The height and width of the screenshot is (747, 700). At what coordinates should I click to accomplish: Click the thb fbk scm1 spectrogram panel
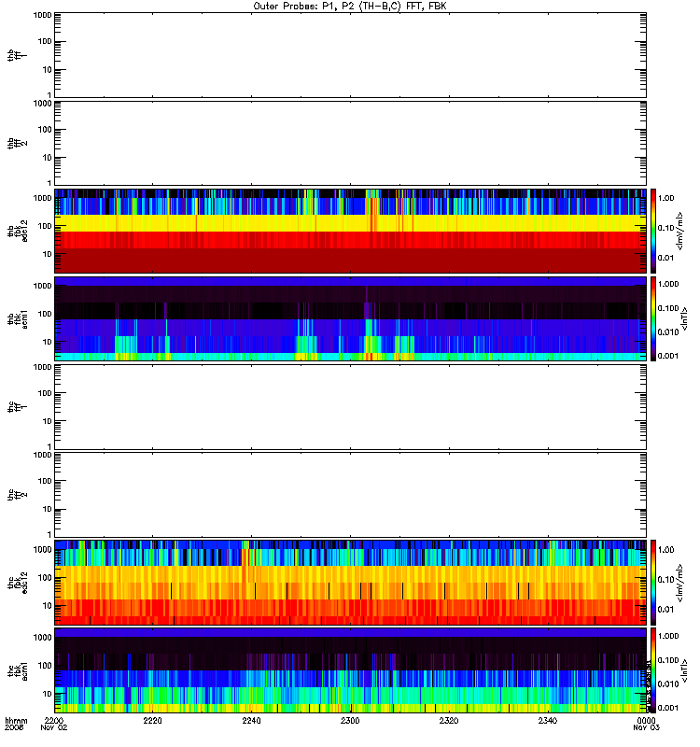pyautogui.click(x=351, y=318)
